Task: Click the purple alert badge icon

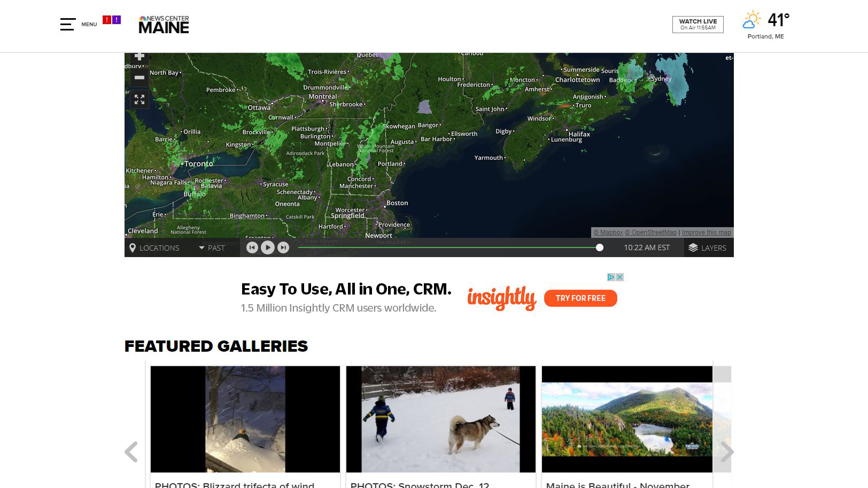Action: pos(117,20)
